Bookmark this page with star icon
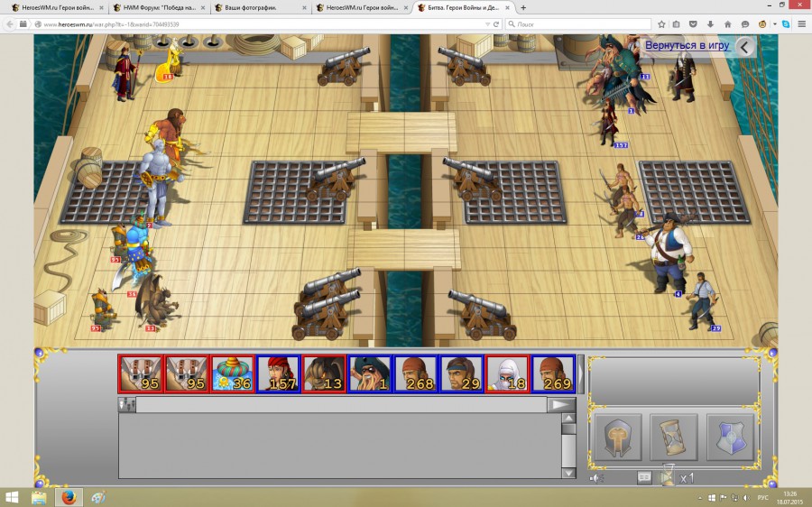Screen dimensions: 812x507 [x=661, y=24]
